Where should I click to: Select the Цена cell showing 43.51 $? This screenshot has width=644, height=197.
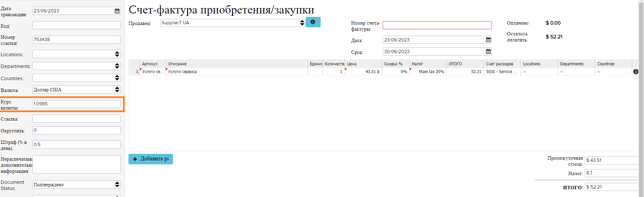point(363,72)
